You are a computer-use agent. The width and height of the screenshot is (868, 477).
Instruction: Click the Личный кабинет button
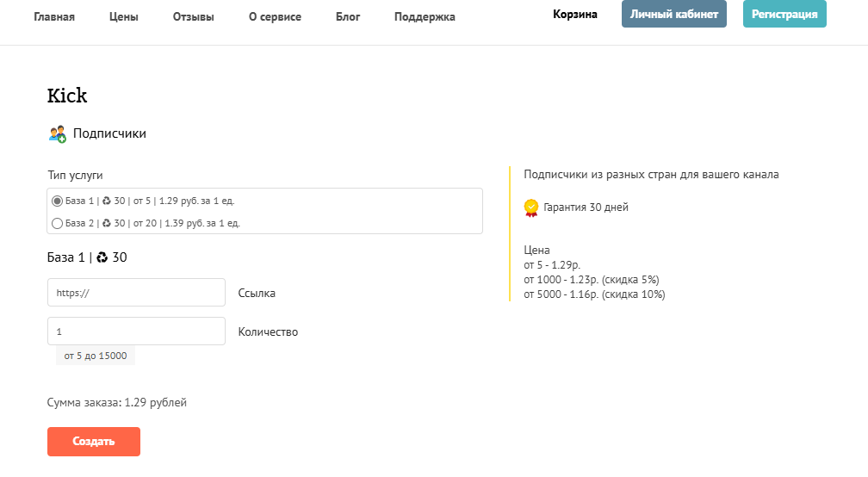click(674, 14)
